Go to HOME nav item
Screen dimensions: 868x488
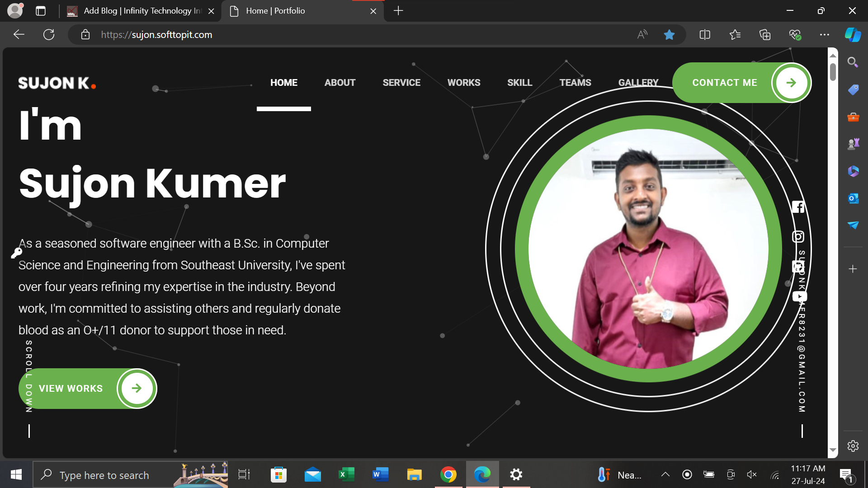click(x=284, y=83)
